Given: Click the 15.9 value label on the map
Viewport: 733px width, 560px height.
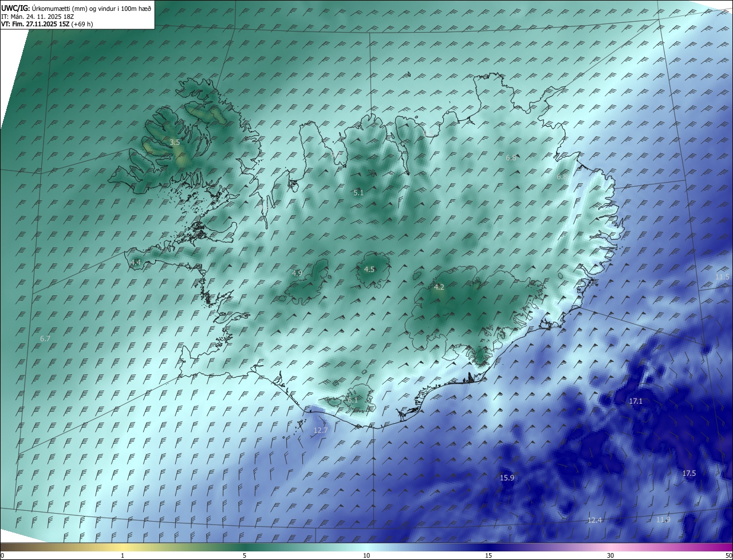Looking at the screenshot, I should coord(507,477).
